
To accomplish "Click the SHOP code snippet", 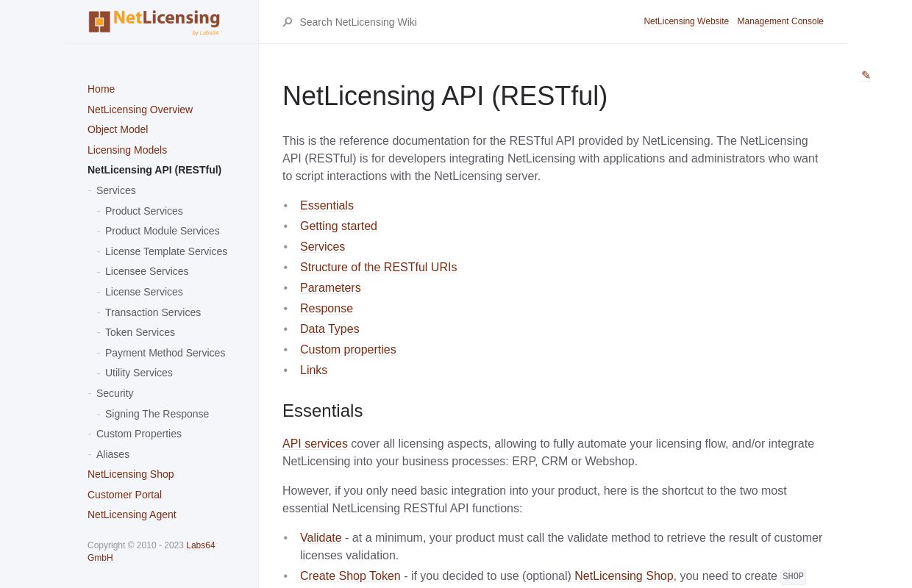I will [x=793, y=577].
